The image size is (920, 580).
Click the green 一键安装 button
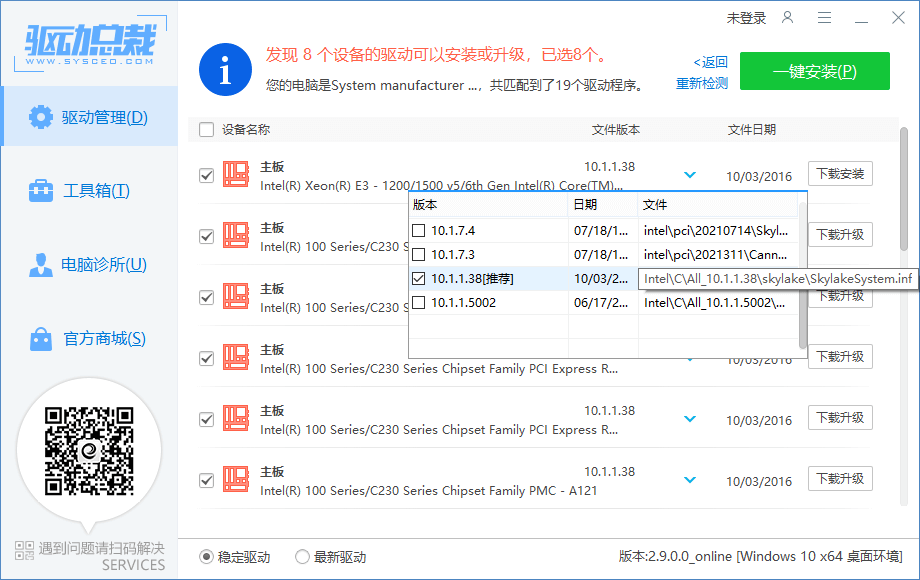[x=813, y=71]
